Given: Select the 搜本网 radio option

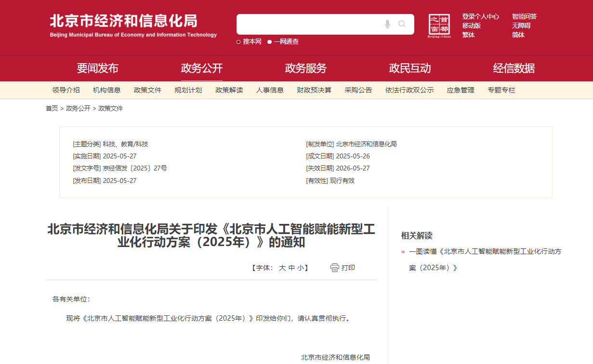Looking at the screenshot, I should click(238, 42).
